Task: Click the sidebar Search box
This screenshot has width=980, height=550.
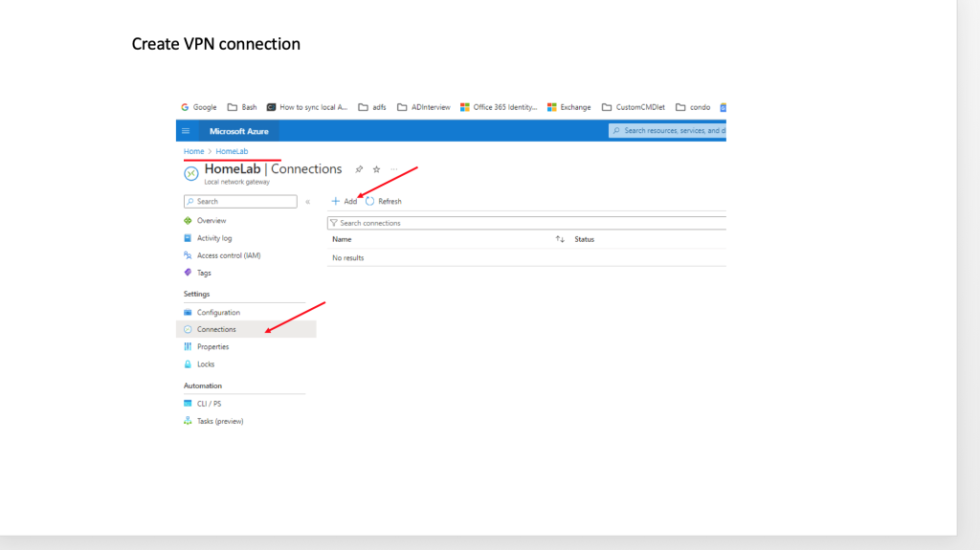Action: (240, 202)
